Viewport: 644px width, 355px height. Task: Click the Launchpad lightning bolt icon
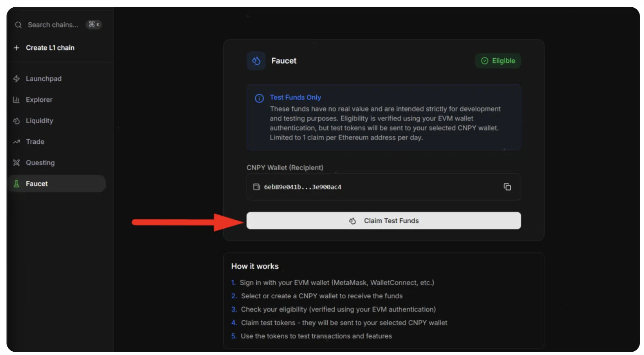(17, 79)
